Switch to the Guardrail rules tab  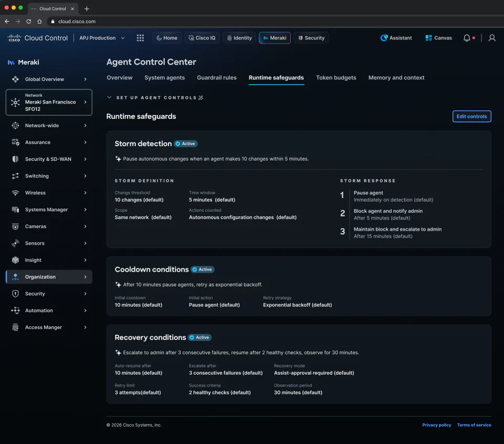(x=217, y=78)
